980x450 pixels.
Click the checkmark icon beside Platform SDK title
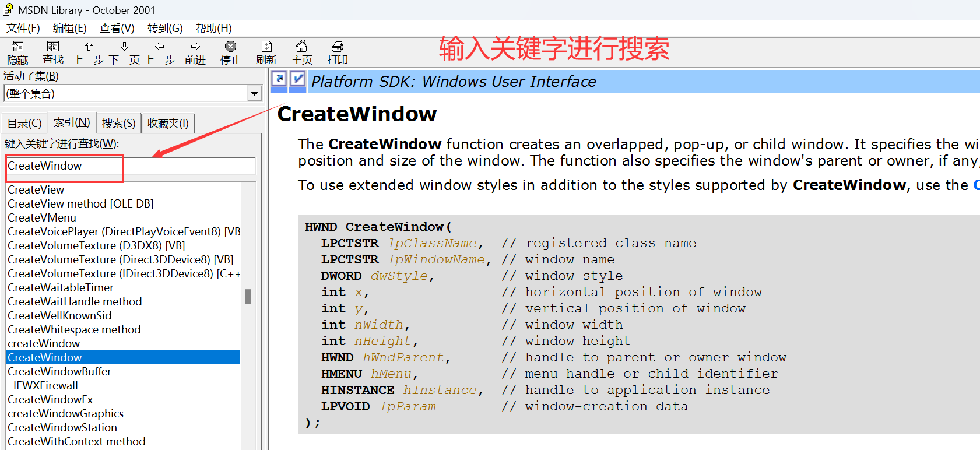tap(297, 78)
